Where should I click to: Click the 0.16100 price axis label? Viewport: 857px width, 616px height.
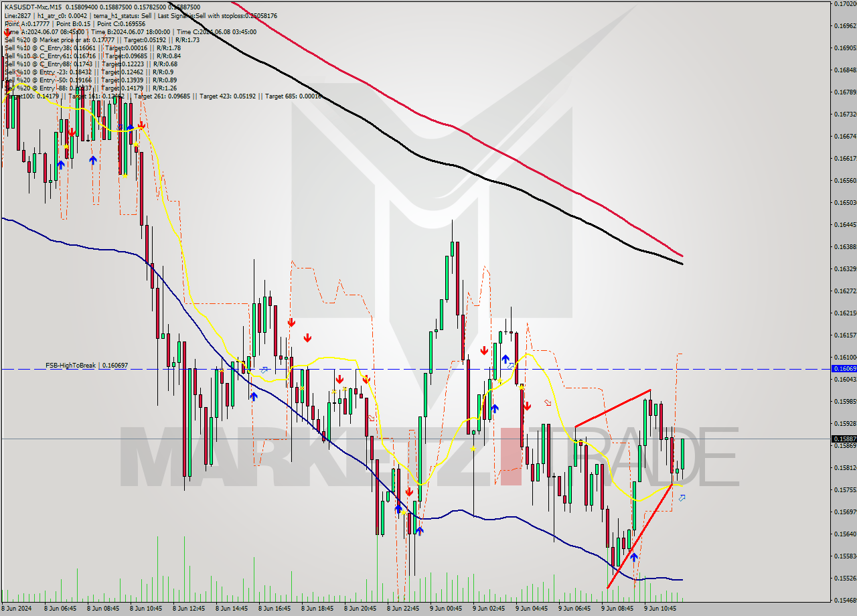pyautogui.click(x=845, y=358)
